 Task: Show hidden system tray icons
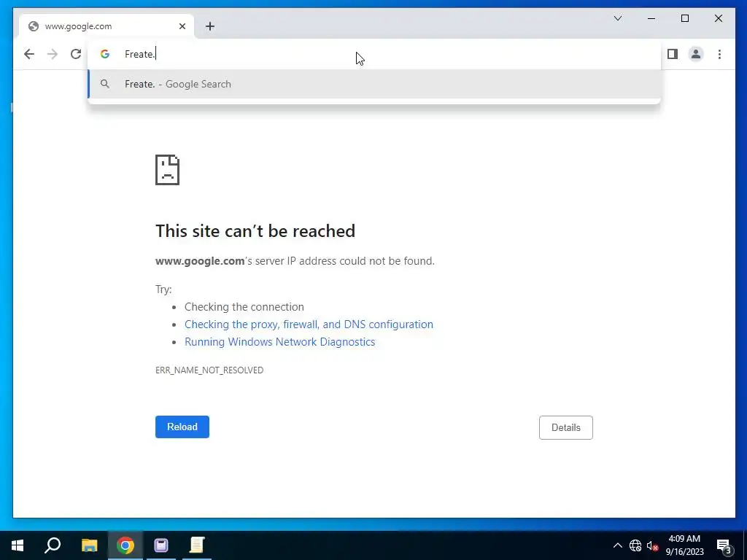617,545
